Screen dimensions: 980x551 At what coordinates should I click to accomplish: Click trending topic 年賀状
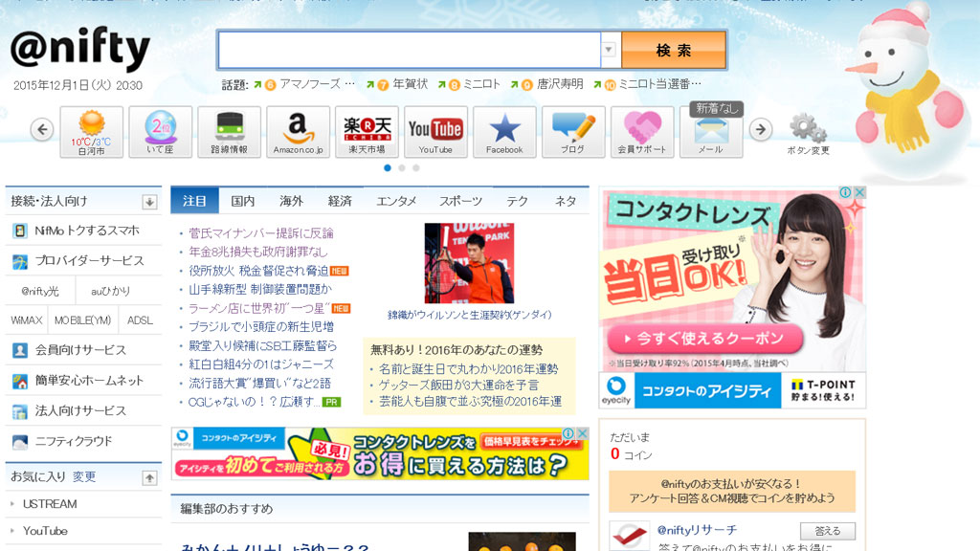410,84
